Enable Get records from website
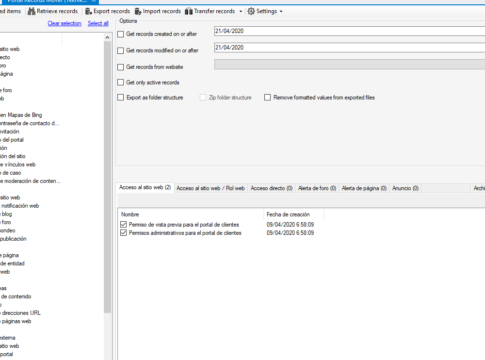The height and width of the screenshot is (360, 485). tap(121, 67)
